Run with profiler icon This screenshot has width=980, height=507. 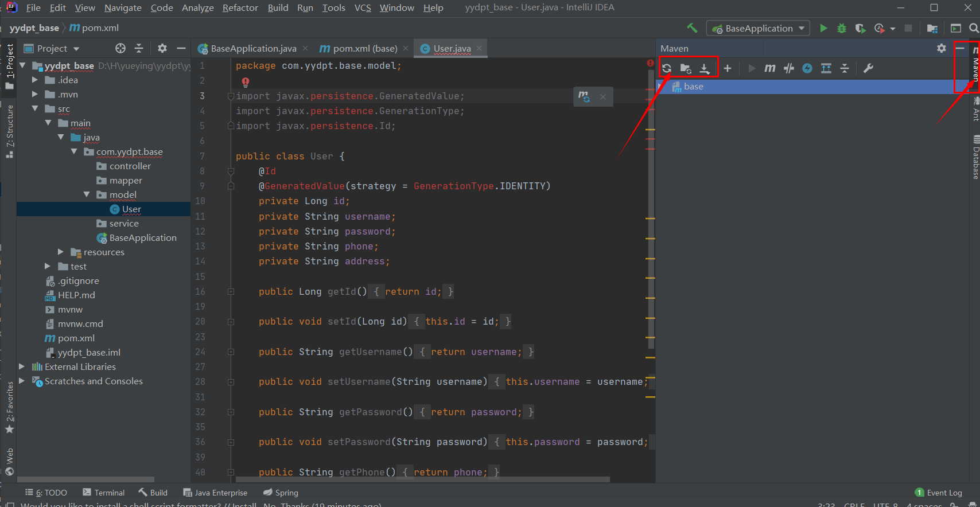click(879, 28)
